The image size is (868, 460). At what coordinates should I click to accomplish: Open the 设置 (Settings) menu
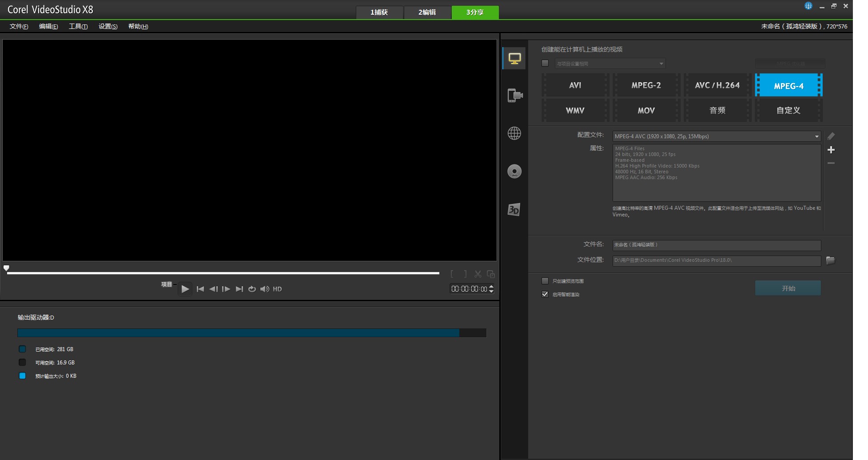point(108,27)
